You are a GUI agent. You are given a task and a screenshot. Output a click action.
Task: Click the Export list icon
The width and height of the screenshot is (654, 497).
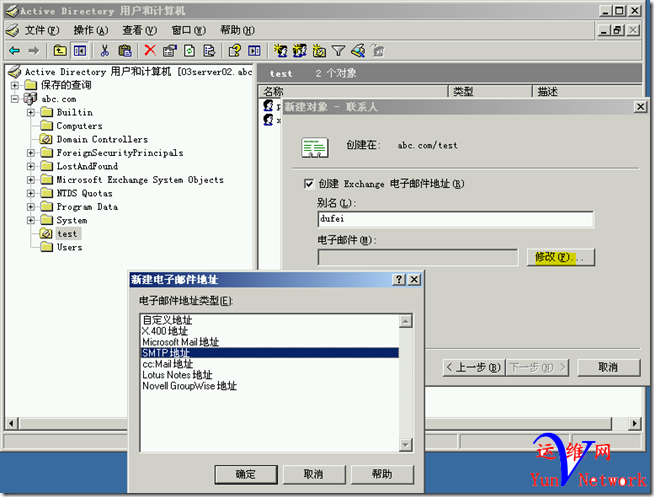[x=209, y=51]
